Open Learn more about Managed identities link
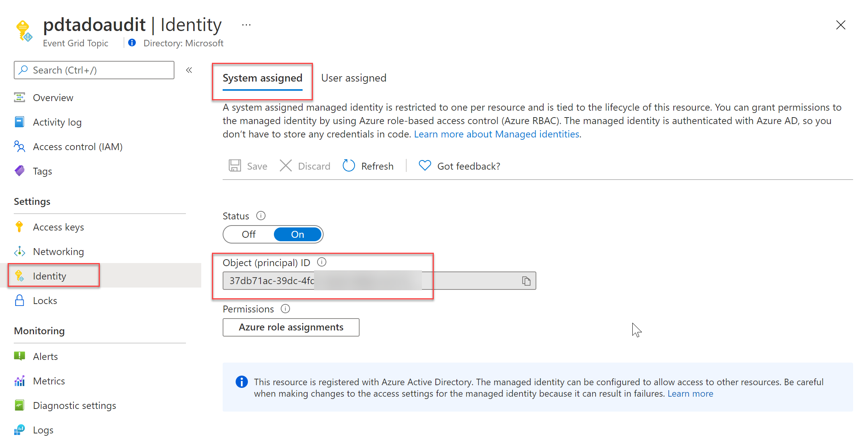This screenshot has height=443, width=868. (497, 134)
